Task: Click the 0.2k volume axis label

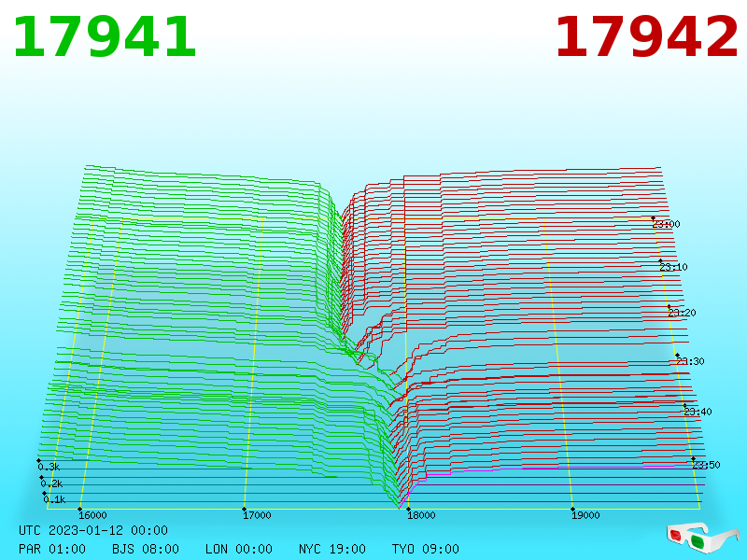Action: coord(51,483)
